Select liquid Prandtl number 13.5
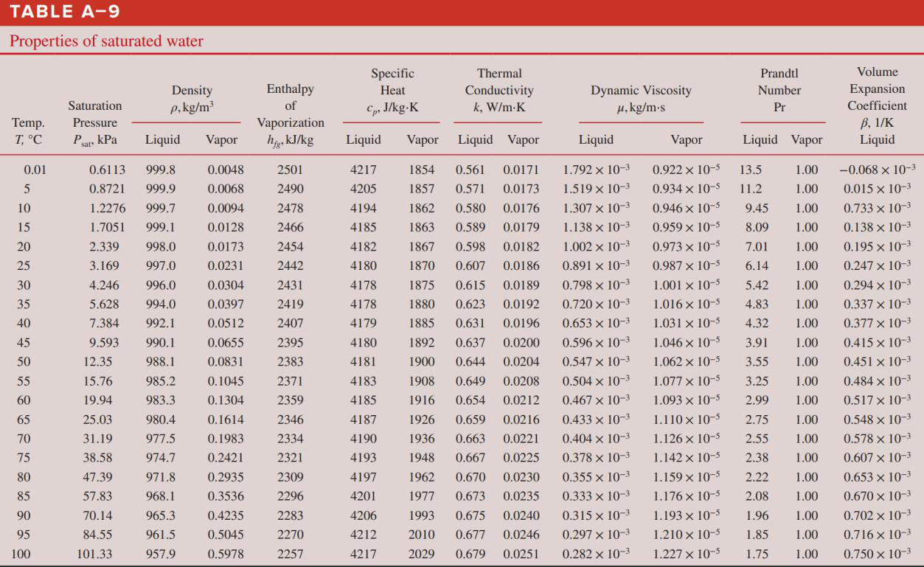 750,170
